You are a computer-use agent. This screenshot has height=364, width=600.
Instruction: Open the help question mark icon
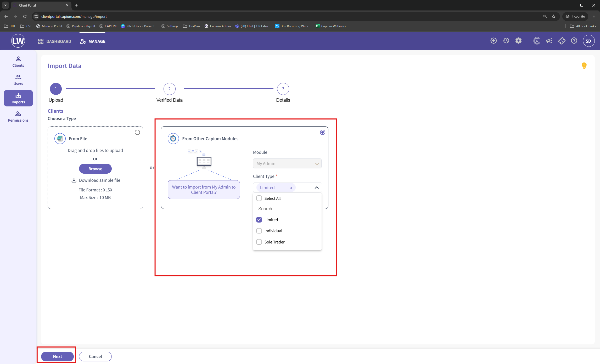pos(574,41)
